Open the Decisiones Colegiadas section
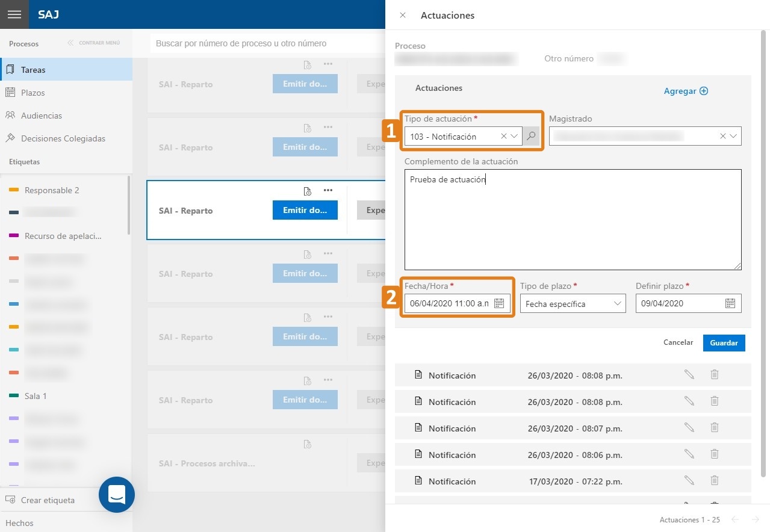 (x=66, y=138)
